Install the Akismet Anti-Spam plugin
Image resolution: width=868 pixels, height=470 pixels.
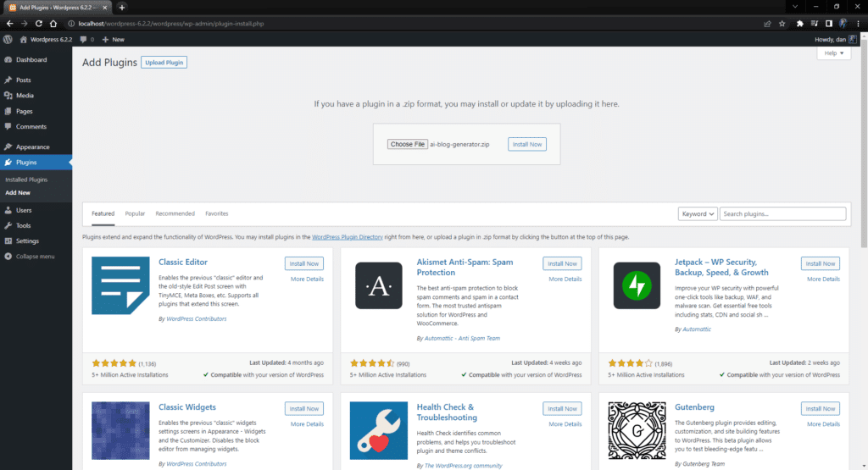coord(562,263)
